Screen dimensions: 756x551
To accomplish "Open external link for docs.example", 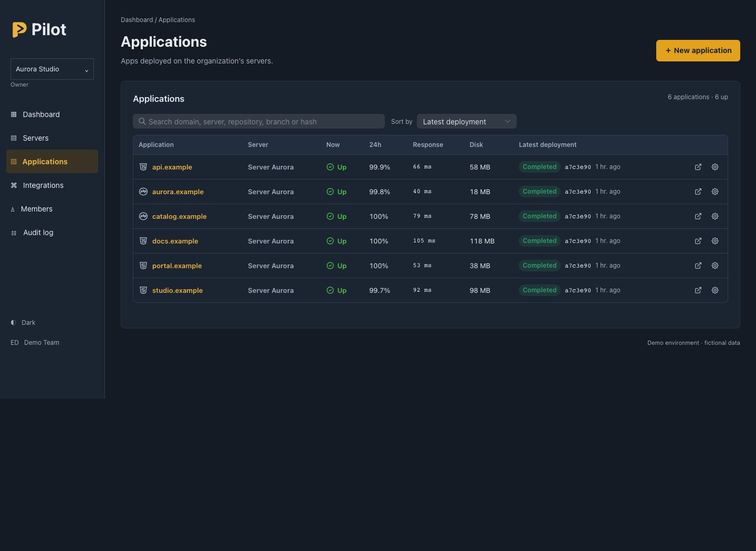I will (698, 241).
